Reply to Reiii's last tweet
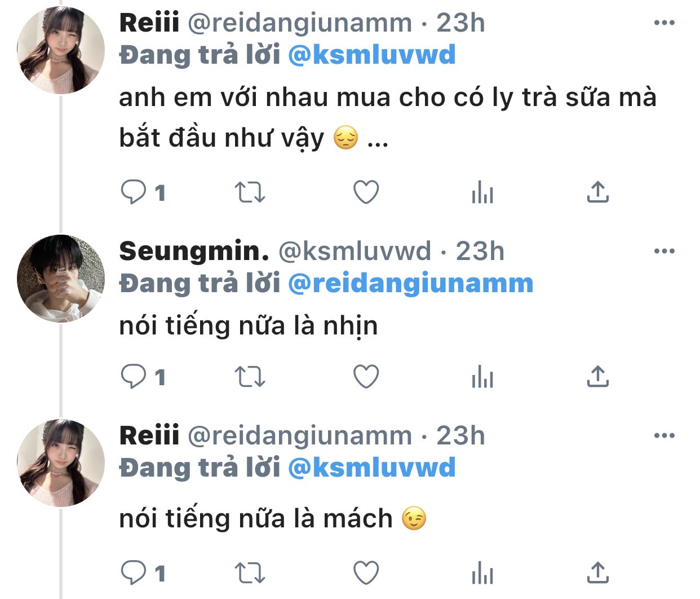Image resolution: width=700 pixels, height=599 pixels. click(x=134, y=573)
